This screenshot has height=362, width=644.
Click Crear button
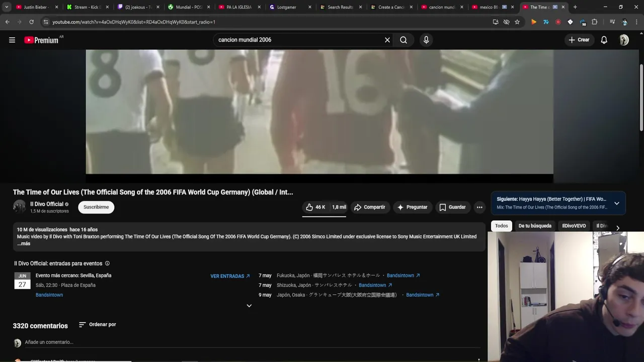coord(579,40)
